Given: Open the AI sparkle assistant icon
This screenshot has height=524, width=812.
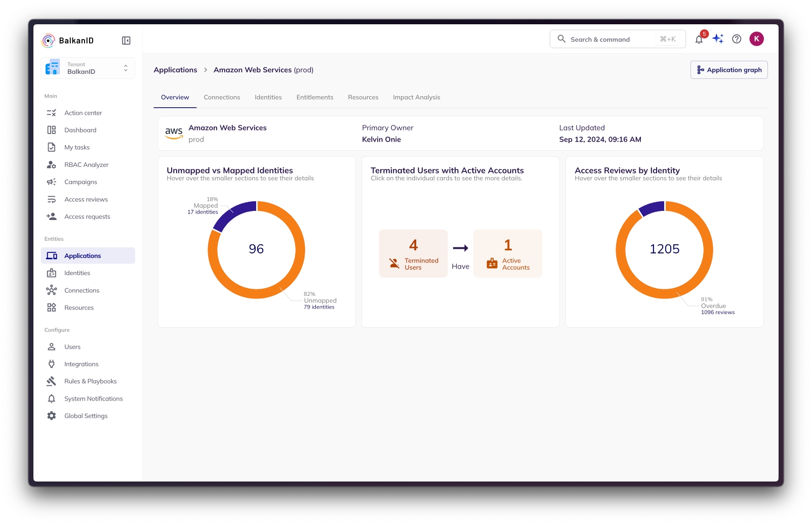Looking at the screenshot, I should pyautogui.click(x=718, y=39).
